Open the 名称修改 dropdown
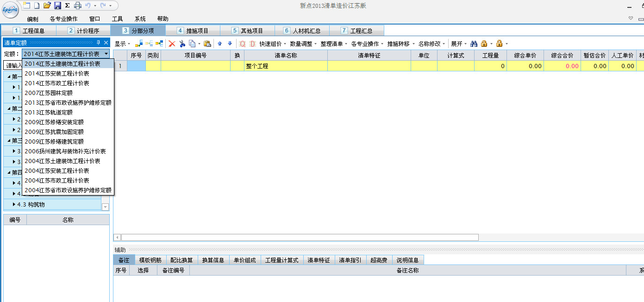Screen dimensions: 644x302 click(x=431, y=44)
